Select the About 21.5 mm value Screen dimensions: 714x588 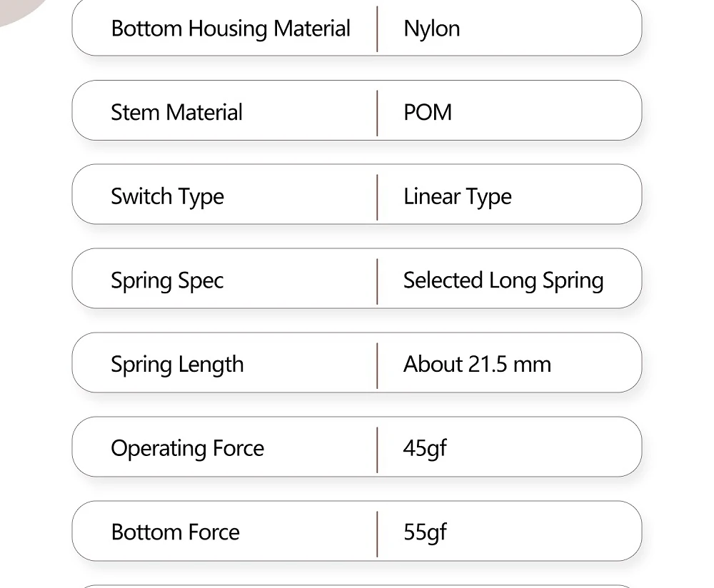[477, 365]
